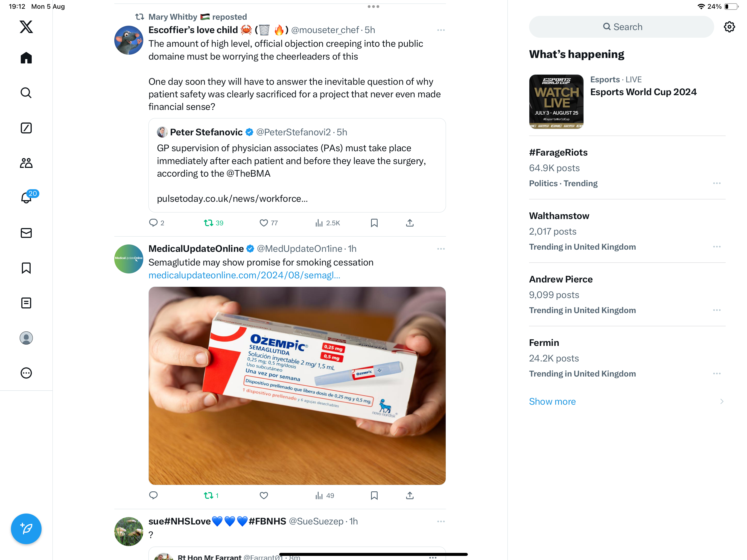
Task: Bookmark the Escoffier's love child post
Action: 374,223
